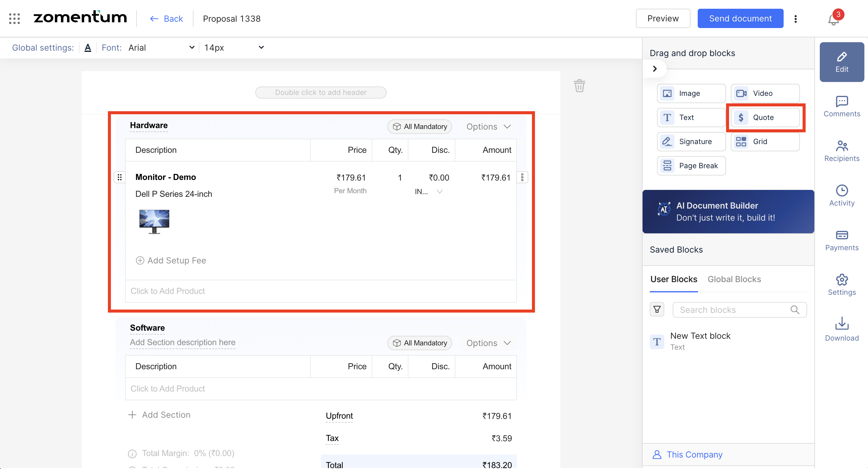
Task: Open the Comments side panel
Action: [x=841, y=106]
